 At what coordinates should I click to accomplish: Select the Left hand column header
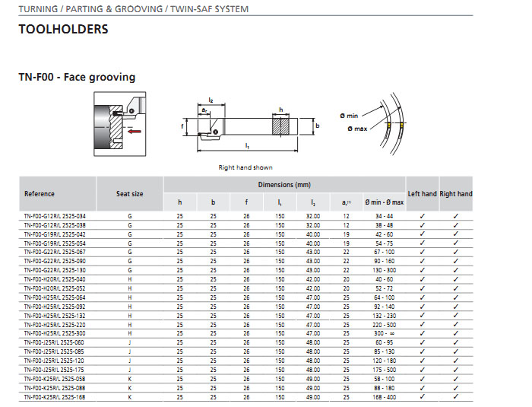click(422, 194)
